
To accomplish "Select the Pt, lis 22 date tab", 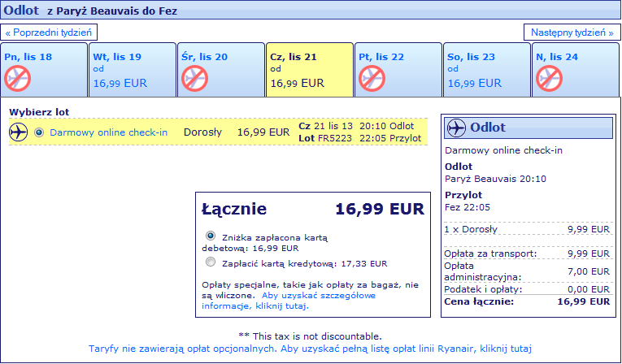I will [398, 70].
